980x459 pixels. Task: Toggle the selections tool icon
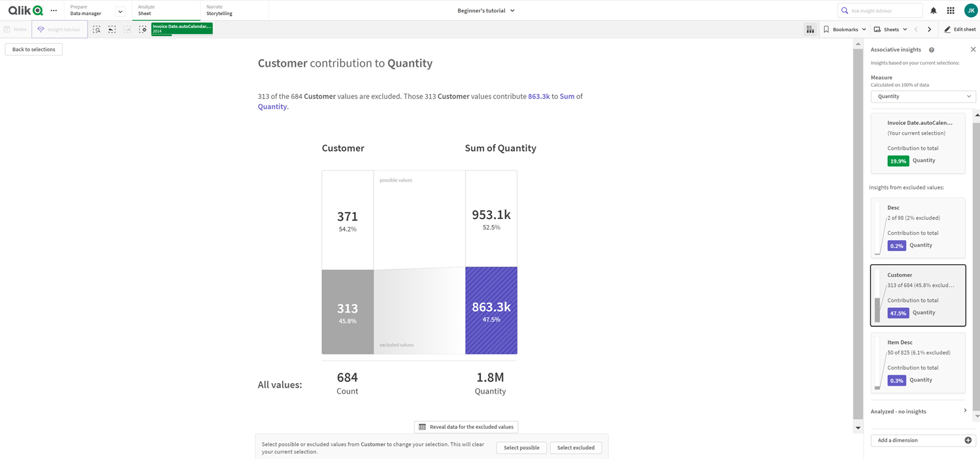tap(810, 29)
